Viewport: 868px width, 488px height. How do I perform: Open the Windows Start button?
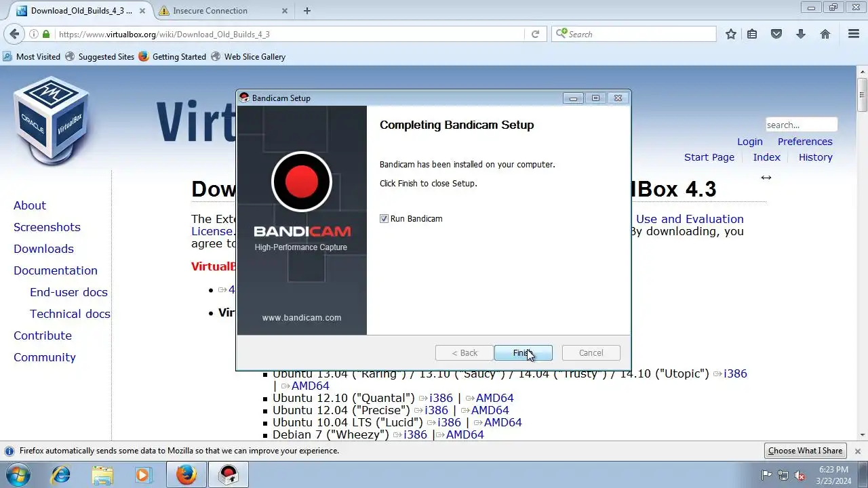pyautogui.click(x=19, y=474)
